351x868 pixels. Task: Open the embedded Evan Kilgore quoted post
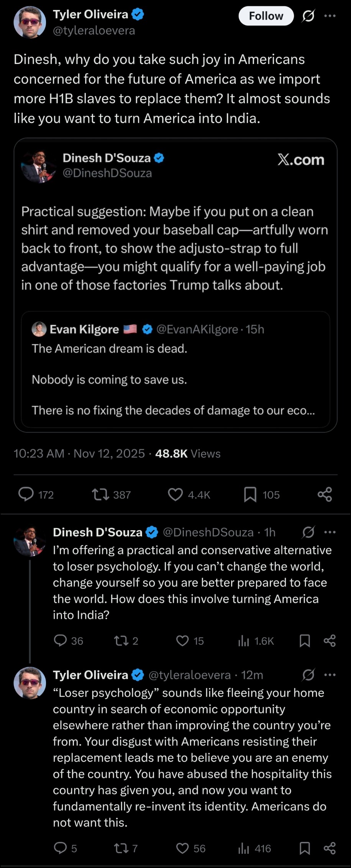(175, 370)
